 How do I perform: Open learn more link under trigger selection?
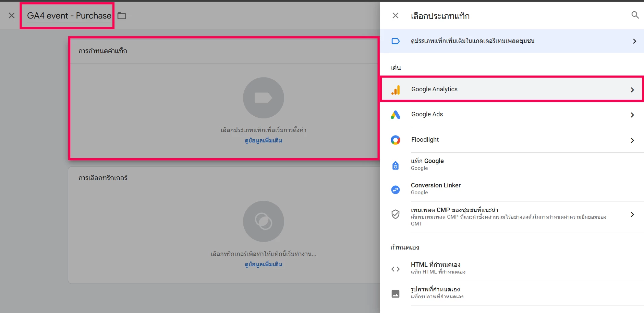[263, 264]
